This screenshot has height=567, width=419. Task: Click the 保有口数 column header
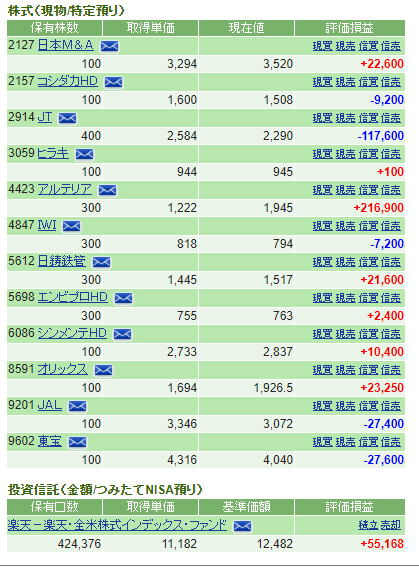pyautogui.click(x=55, y=507)
